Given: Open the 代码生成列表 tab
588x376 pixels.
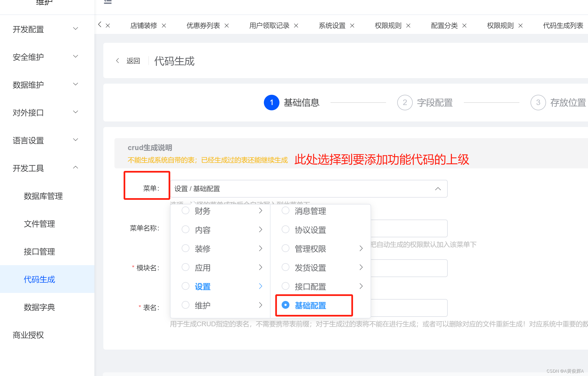Looking at the screenshot, I should [x=563, y=25].
